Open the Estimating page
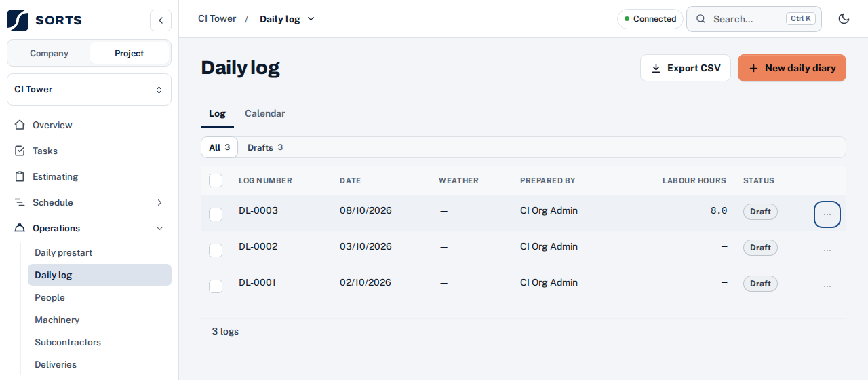Screen dimensions: 868x380 coord(89,176)
